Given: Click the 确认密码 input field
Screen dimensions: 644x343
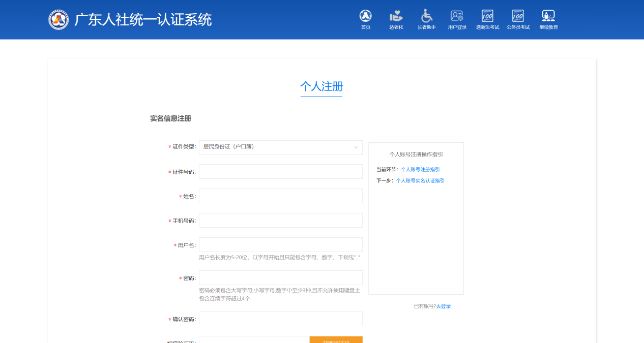Looking at the screenshot, I should coord(281,319).
